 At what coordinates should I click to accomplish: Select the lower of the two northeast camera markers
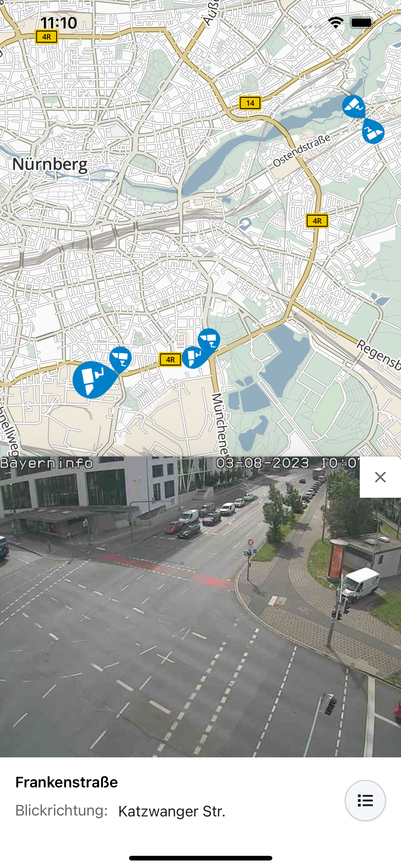[374, 132]
